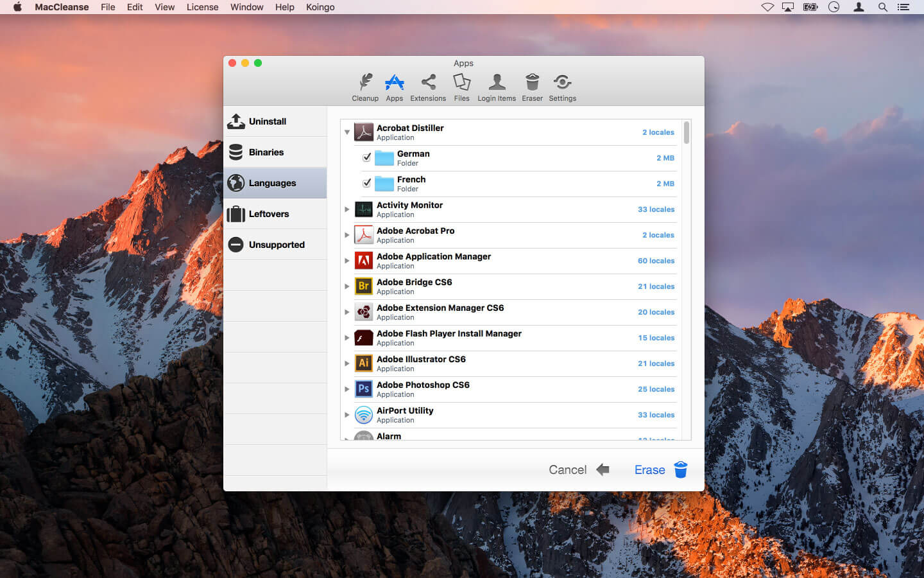Uncheck the French locale checkbox

(x=367, y=183)
